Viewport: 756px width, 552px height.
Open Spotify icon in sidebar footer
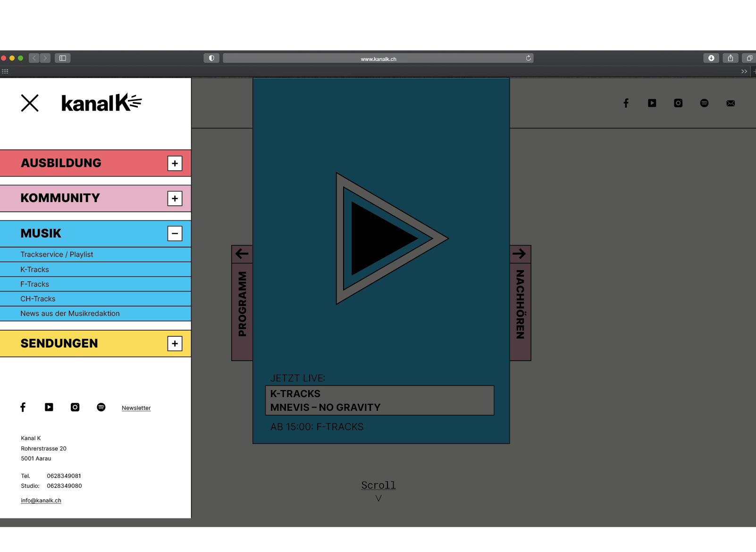(x=101, y=407)
